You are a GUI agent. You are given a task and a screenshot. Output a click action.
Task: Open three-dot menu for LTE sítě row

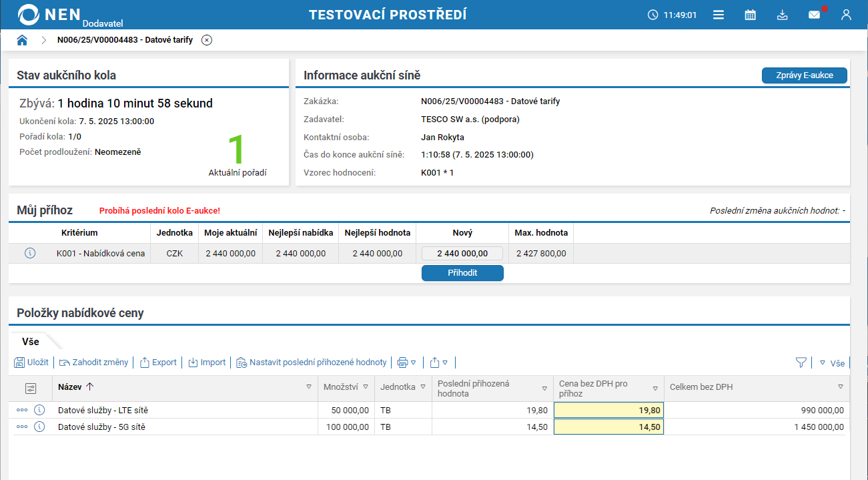pyautogui.click(x=22, y=410)
